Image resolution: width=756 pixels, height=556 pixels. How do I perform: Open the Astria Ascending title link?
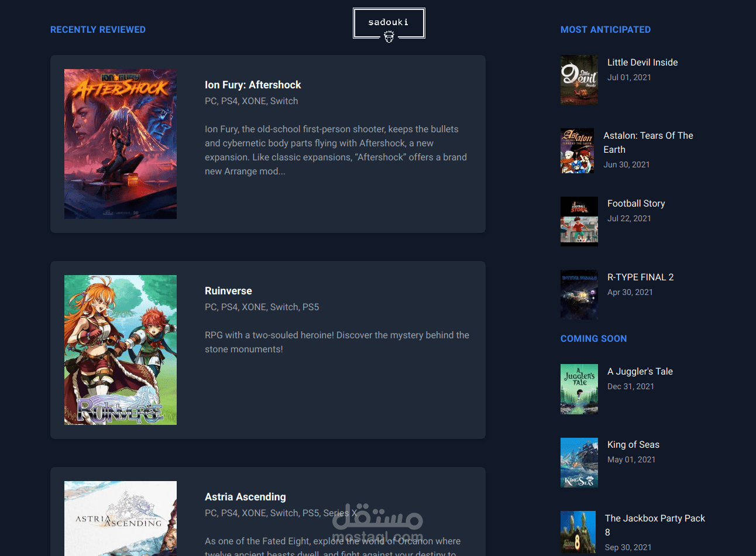click(x=245, y=497)
